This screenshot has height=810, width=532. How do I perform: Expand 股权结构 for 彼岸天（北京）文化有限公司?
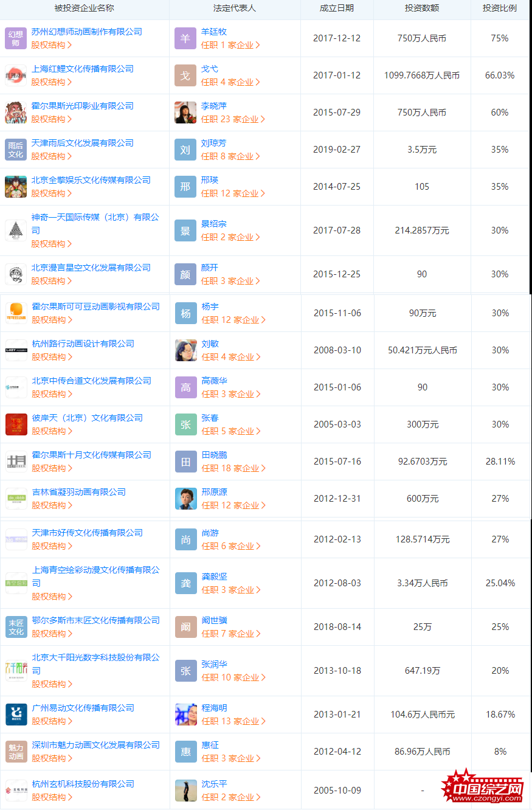pyautogui.click(x=52, y=431)
